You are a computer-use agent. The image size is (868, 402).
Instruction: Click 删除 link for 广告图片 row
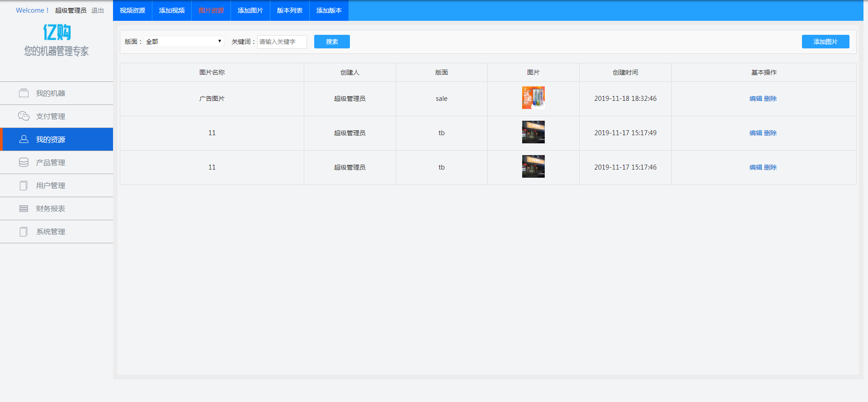770,99
